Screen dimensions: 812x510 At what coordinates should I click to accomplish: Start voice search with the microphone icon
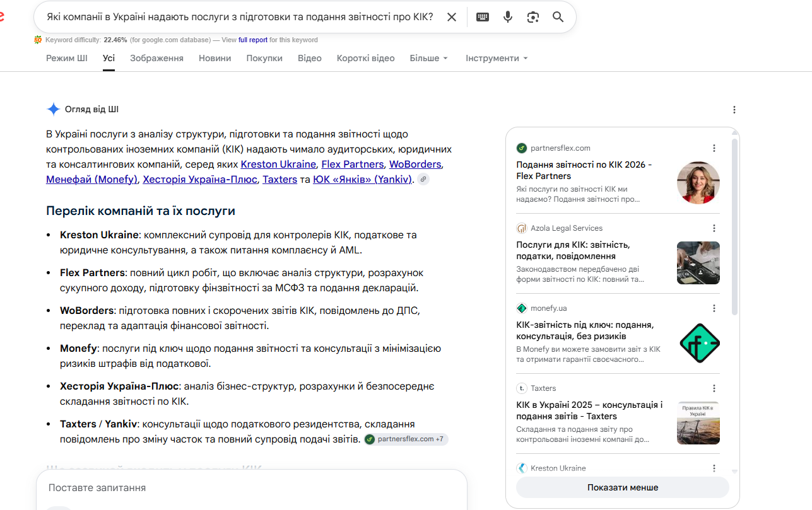tap(508, 17)
